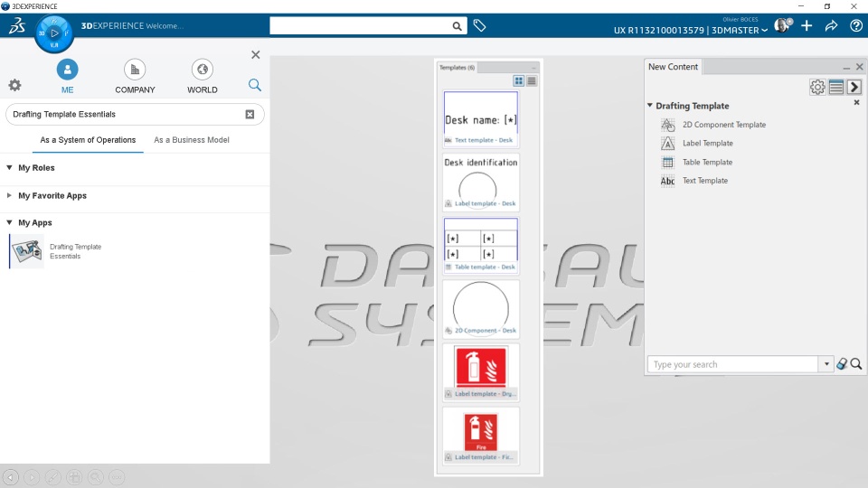Expand the My Favorite Apps section
This screenshot has width=868, height=488.
pyautogui.click(x=9, y=195)
